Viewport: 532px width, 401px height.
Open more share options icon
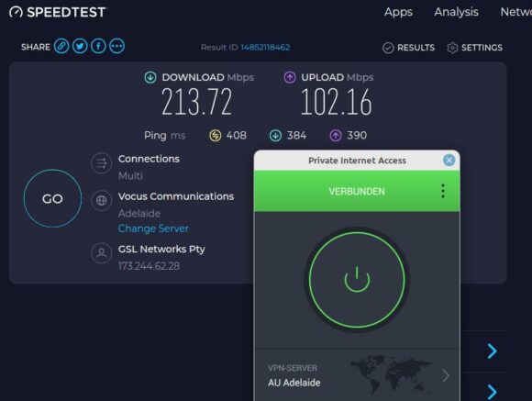coord(117,46)
